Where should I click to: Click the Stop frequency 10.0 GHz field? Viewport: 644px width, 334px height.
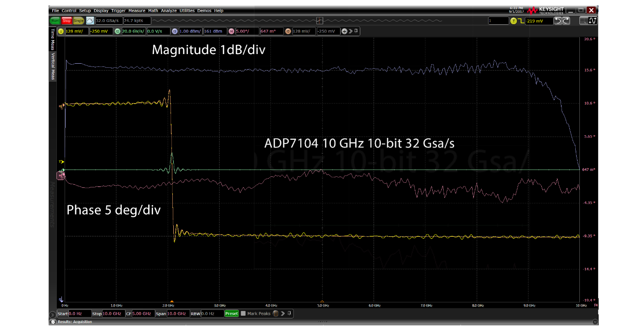pyautogui.click(x=114, y=314)
